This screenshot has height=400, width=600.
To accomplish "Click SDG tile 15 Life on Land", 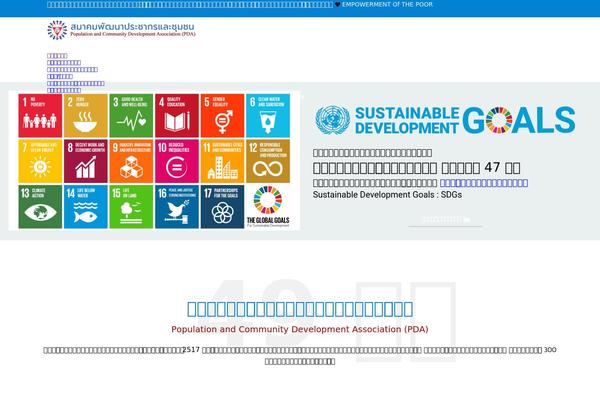I will [131, 207].
